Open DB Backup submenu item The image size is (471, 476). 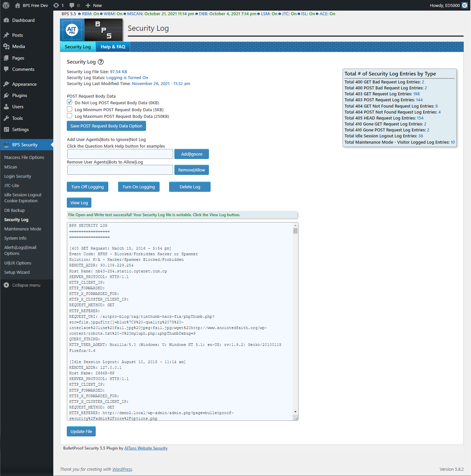click(x=14, y=211)
